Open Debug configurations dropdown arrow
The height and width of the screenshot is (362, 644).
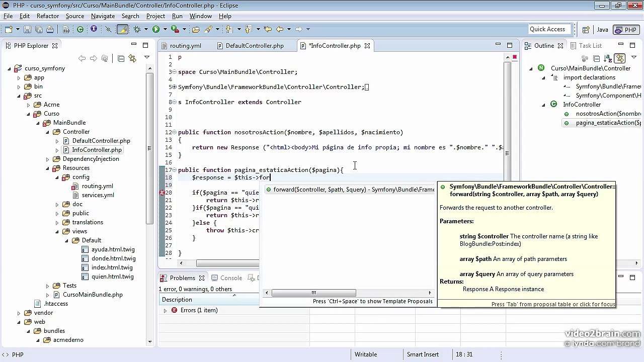point(146,29)
